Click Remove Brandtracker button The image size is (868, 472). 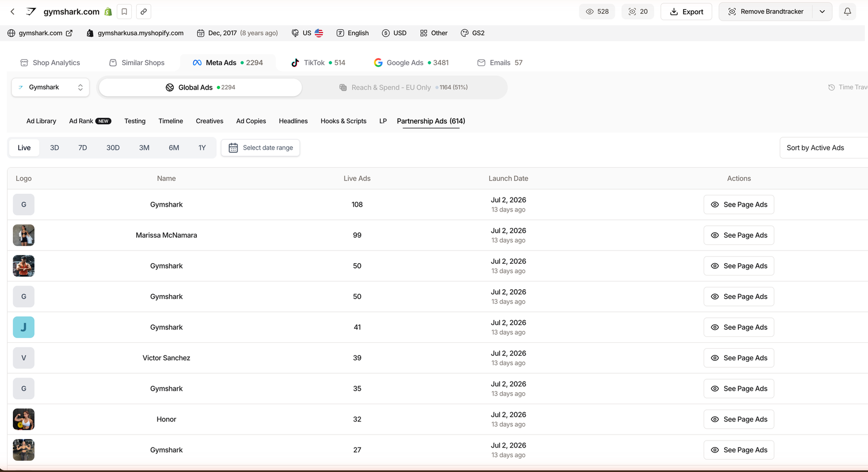tap(765, 11)
